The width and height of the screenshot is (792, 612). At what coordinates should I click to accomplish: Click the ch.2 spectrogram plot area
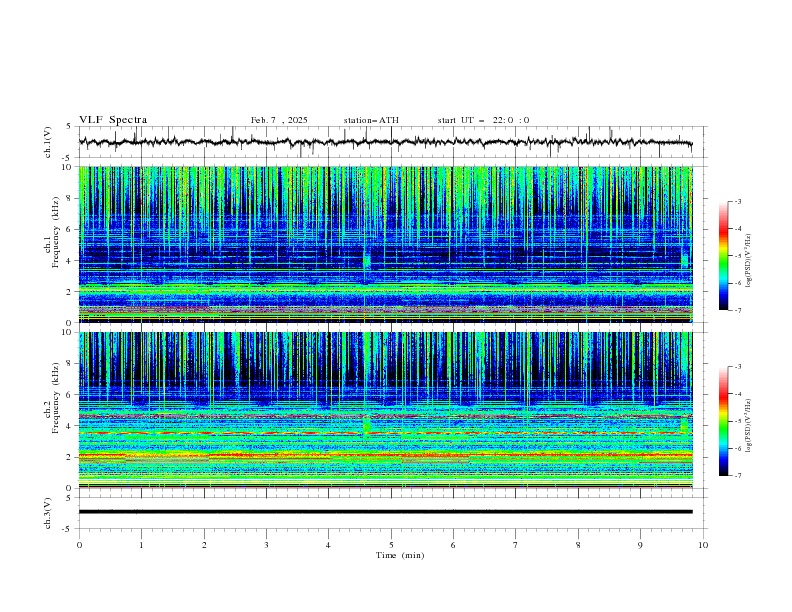(385, 410)
